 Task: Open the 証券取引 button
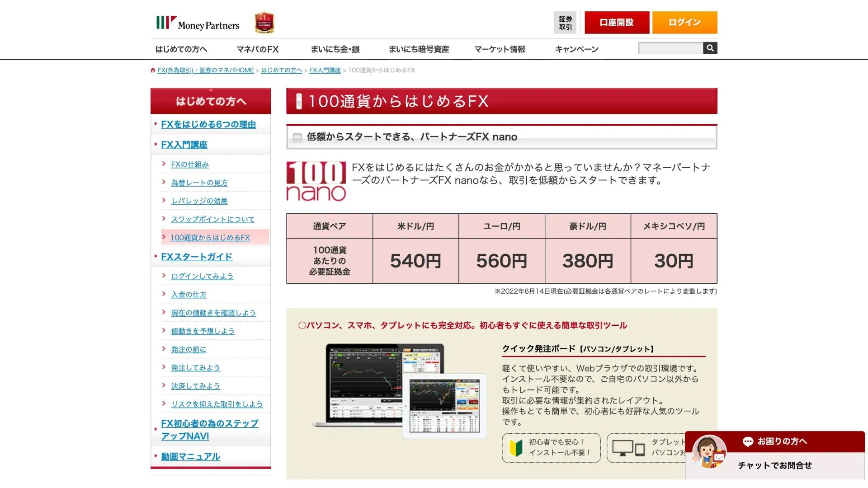[565, 23]
